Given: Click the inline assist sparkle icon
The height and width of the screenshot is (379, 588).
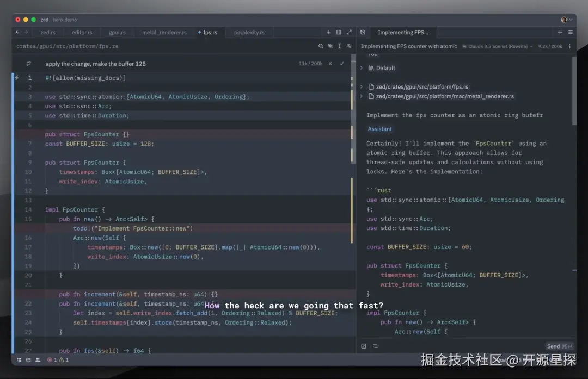Looking at the screenshot, I should pyautogui.click(x=330, y=46).
